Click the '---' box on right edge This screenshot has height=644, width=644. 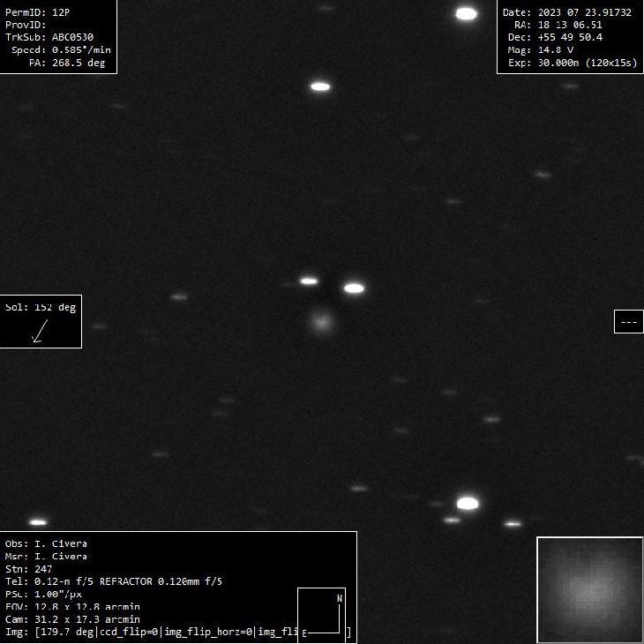click(x=628, y=322)
